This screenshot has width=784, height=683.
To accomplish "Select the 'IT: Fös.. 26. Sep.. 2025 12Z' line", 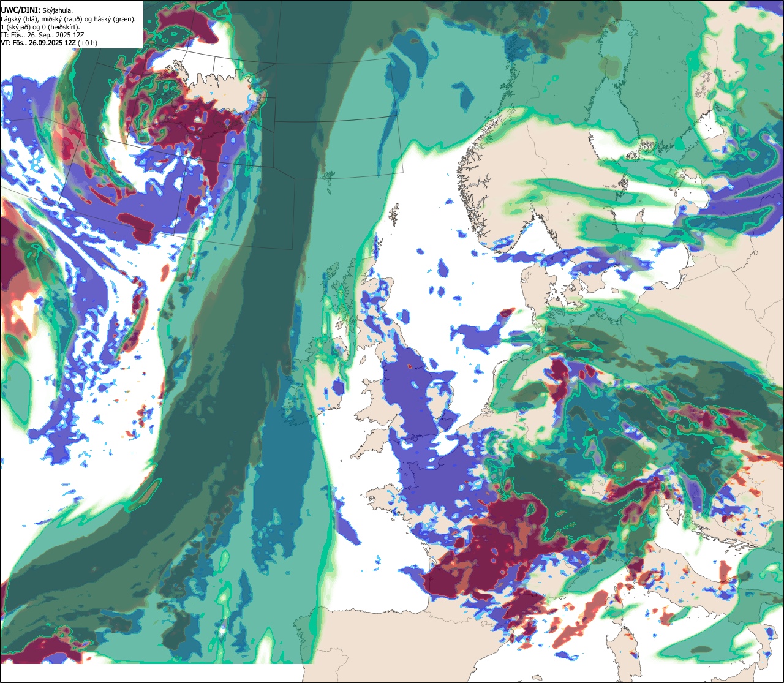I will [x=43, y=35].
